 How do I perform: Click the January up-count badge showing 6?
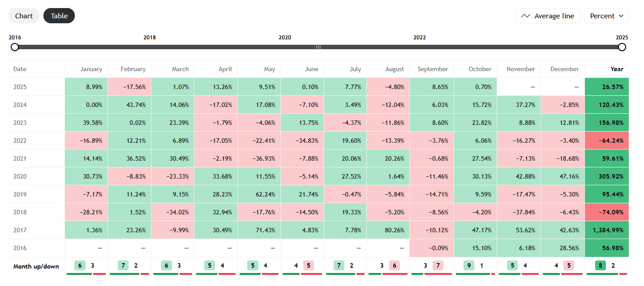tap(80, 265)
